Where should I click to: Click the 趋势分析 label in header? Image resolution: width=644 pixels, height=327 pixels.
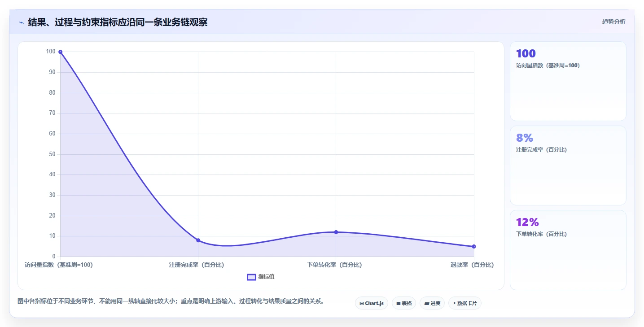(613, 22)
